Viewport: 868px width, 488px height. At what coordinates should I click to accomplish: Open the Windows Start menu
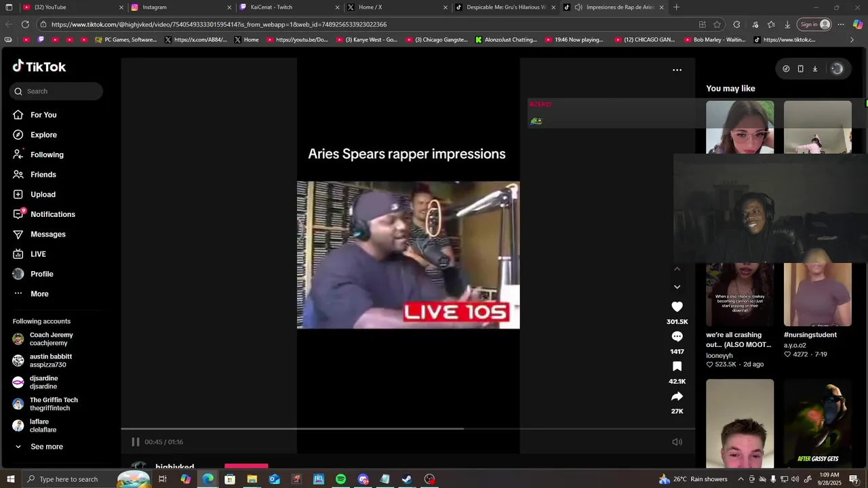[10, 479]
